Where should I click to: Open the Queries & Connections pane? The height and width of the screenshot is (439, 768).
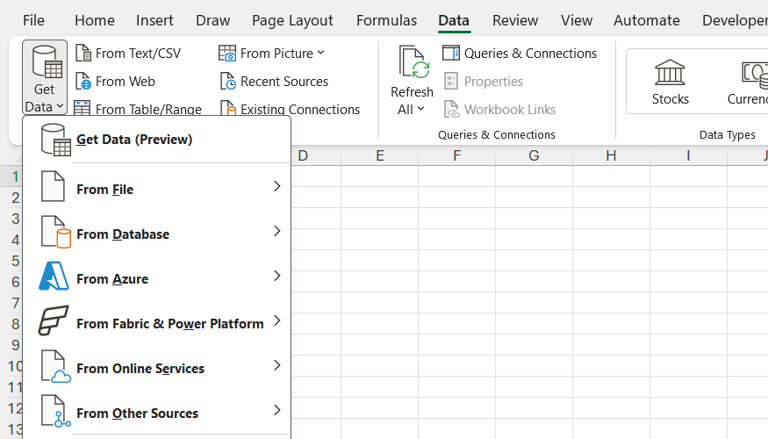(519, 53)
